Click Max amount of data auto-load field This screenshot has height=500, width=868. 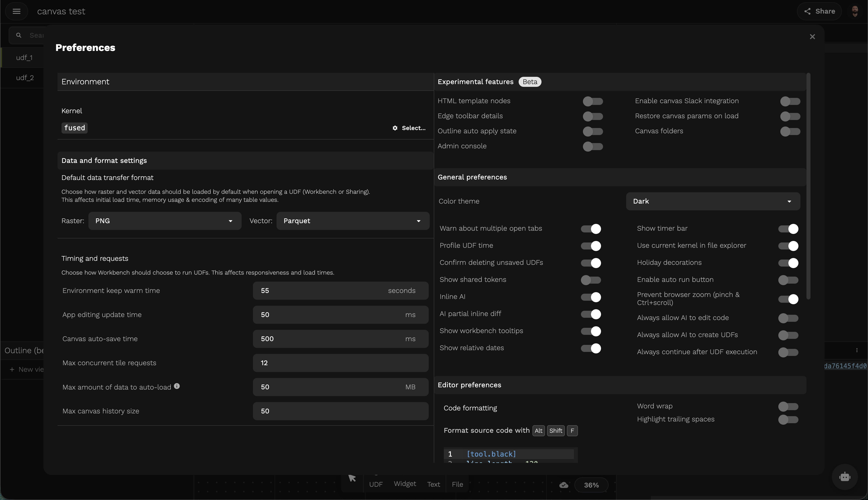341,387
